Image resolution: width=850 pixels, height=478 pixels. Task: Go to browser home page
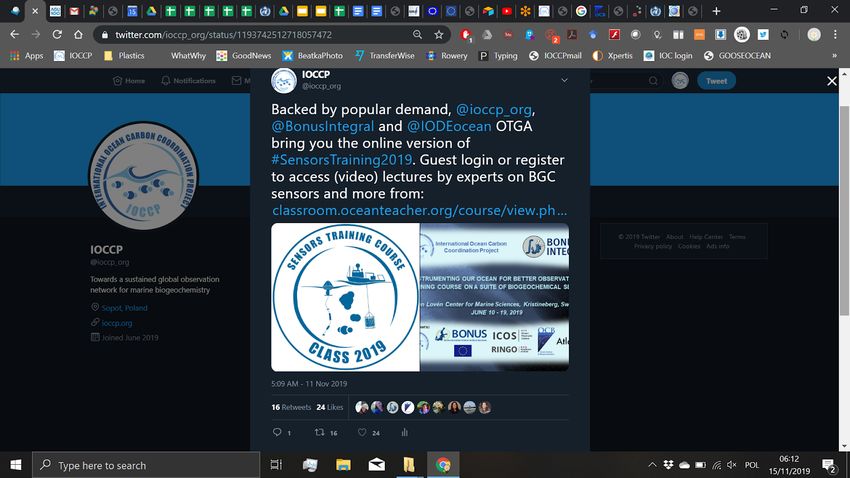point(78,35)
